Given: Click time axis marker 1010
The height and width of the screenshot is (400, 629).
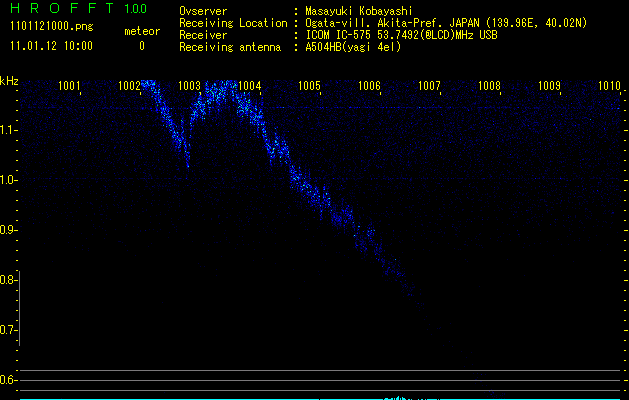Looking at the screenshot, I should (x=609, y=86).
